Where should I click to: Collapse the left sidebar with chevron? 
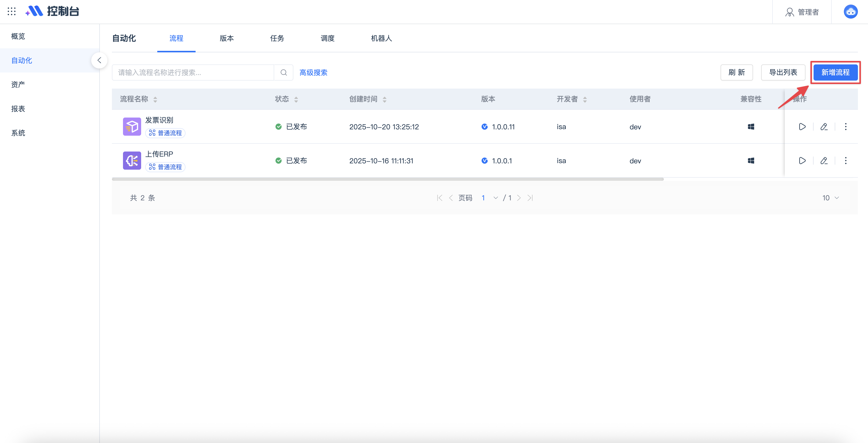click(99, 60)
